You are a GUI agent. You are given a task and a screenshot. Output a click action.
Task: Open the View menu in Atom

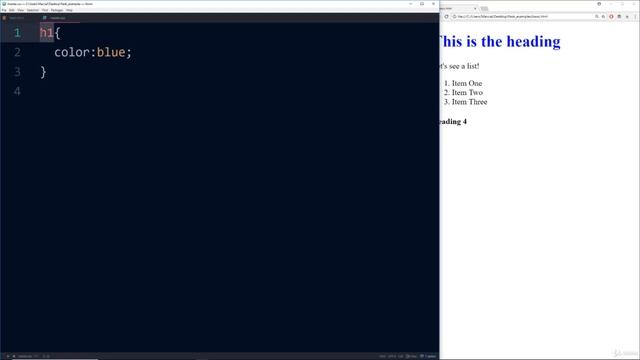coord(20,10)
